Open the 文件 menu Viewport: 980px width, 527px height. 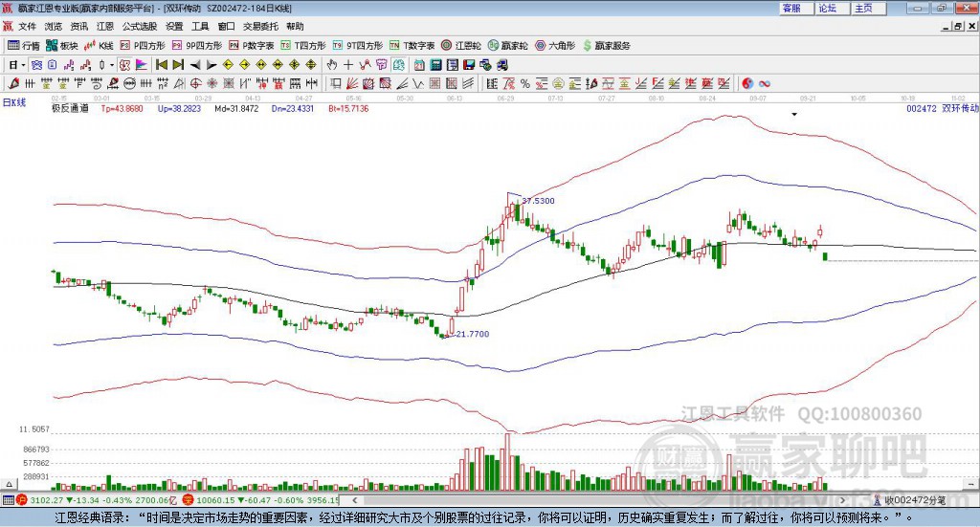tap(27, 26)
